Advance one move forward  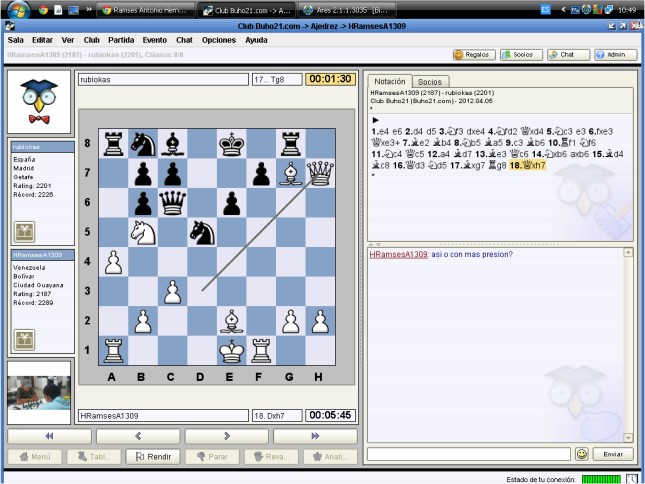click(228, 436)
